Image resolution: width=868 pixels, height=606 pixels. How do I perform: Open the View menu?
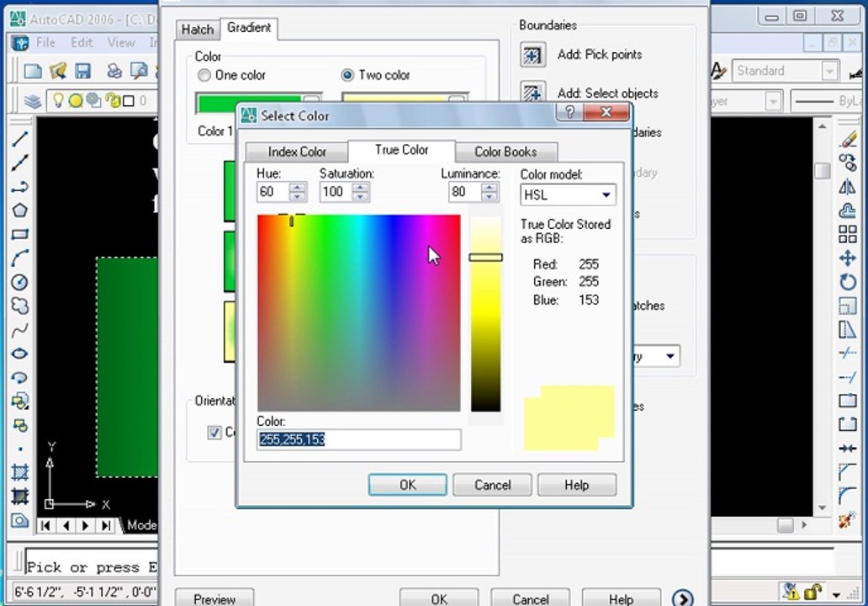121,42
